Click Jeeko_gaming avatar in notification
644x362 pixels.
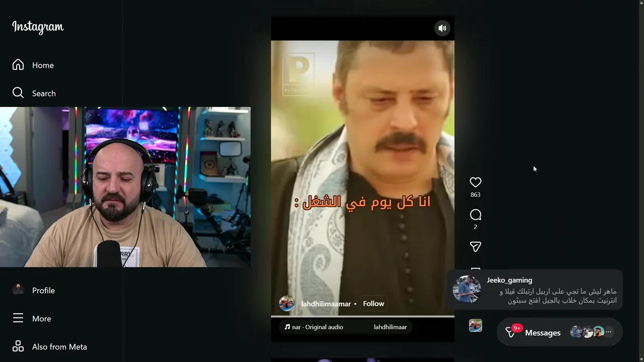pyautogui.click(x=466, y=289)
